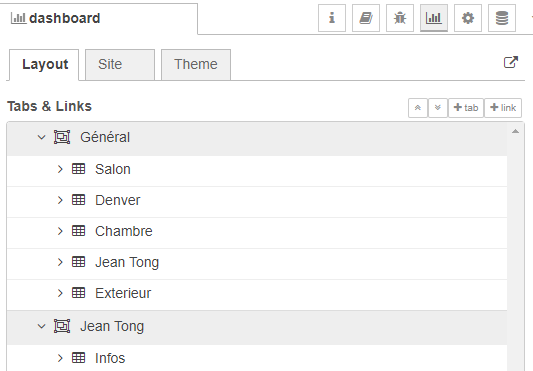
Task: Click the Général tab layout icon
Action: pyautogui.click(x=62, y=137)
